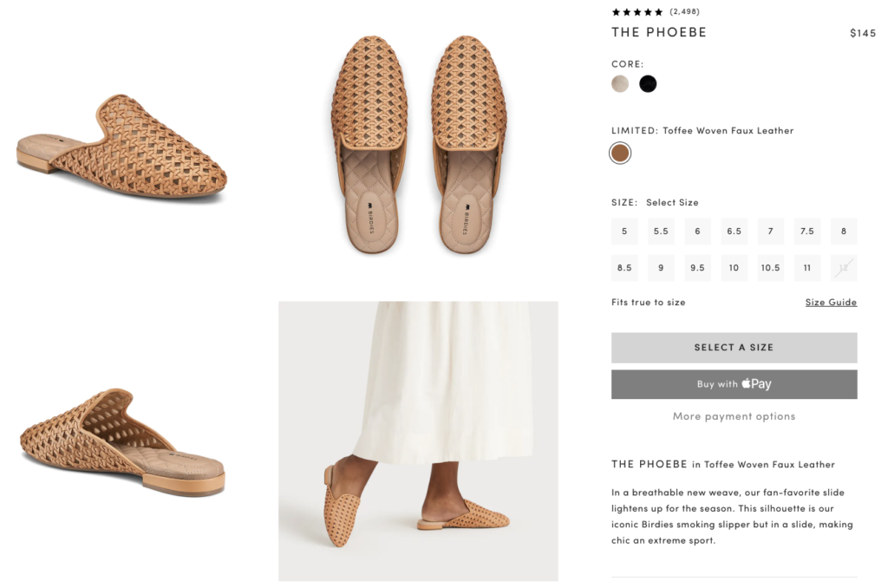View the side-profile slipper photo

(122, 147)
